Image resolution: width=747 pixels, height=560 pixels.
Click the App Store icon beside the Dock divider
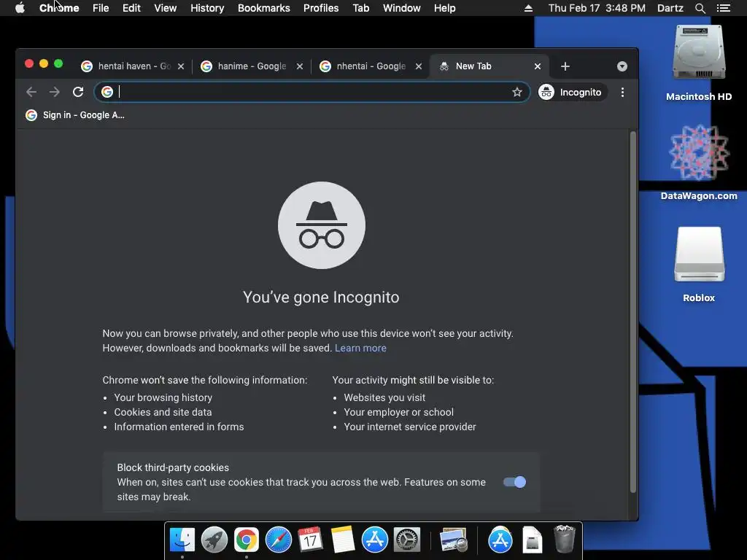tap(500, 540)
